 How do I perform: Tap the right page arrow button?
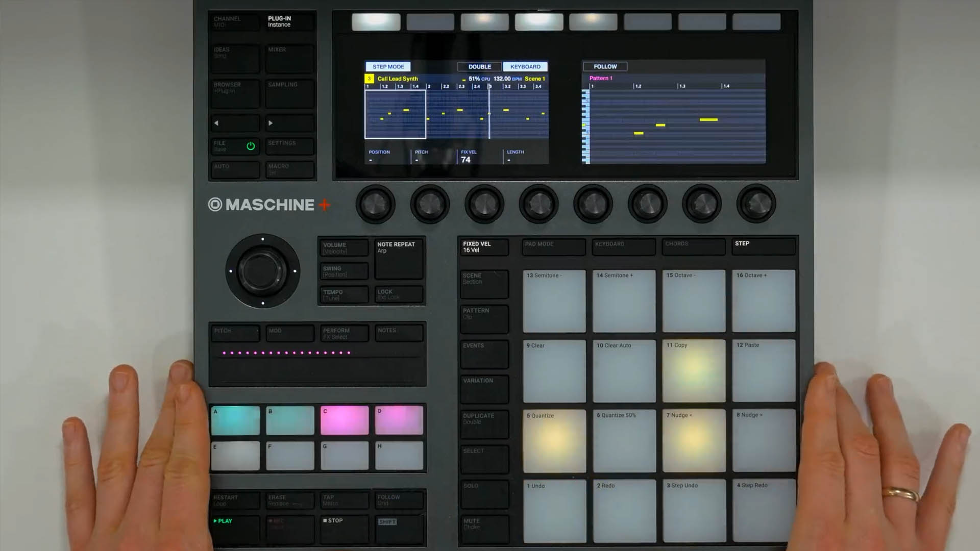(x=289, y=123)
